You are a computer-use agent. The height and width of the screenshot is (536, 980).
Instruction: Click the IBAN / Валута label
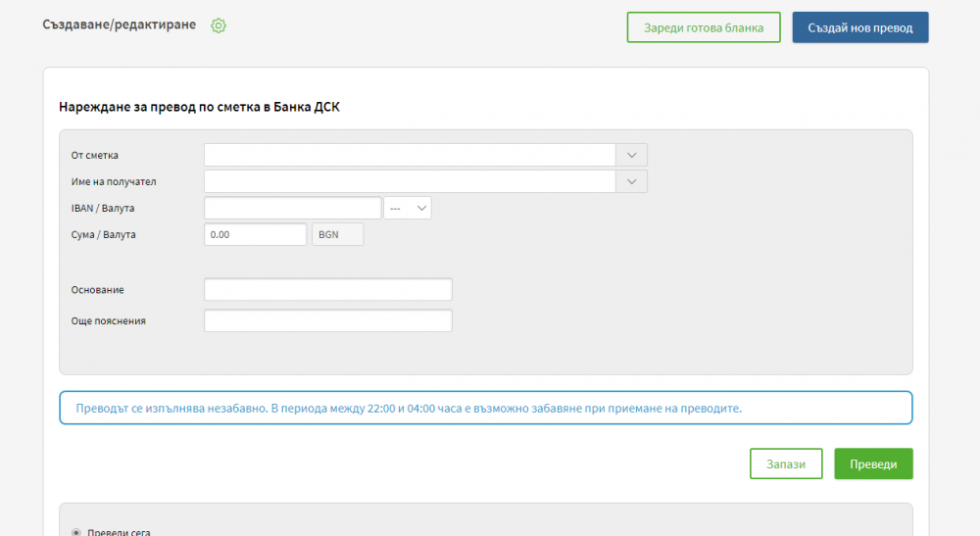pos(103,208)
